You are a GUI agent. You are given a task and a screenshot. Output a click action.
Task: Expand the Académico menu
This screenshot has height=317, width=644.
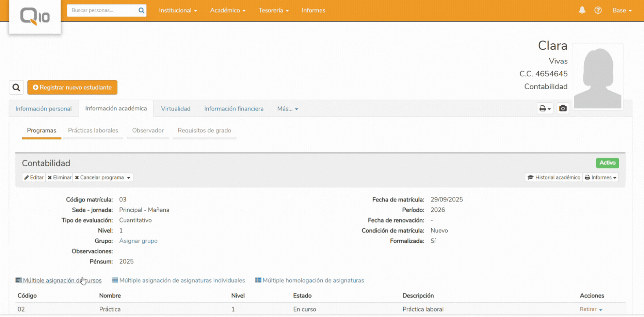(227, 11)
